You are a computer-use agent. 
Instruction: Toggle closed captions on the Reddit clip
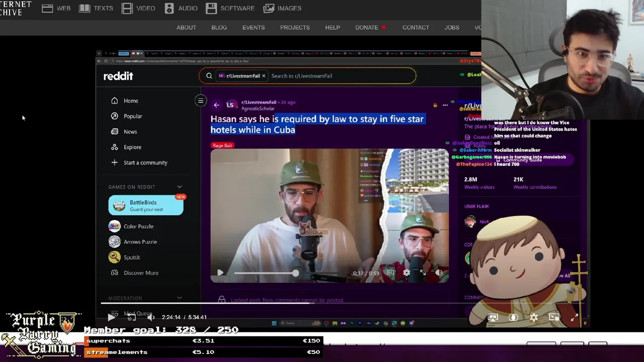click(390, 273)
